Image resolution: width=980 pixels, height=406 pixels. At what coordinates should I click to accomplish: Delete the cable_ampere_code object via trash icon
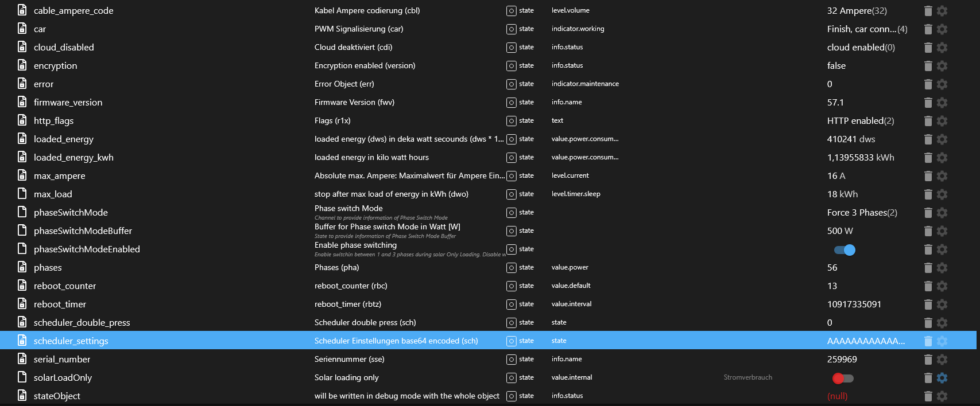point(928,11)
